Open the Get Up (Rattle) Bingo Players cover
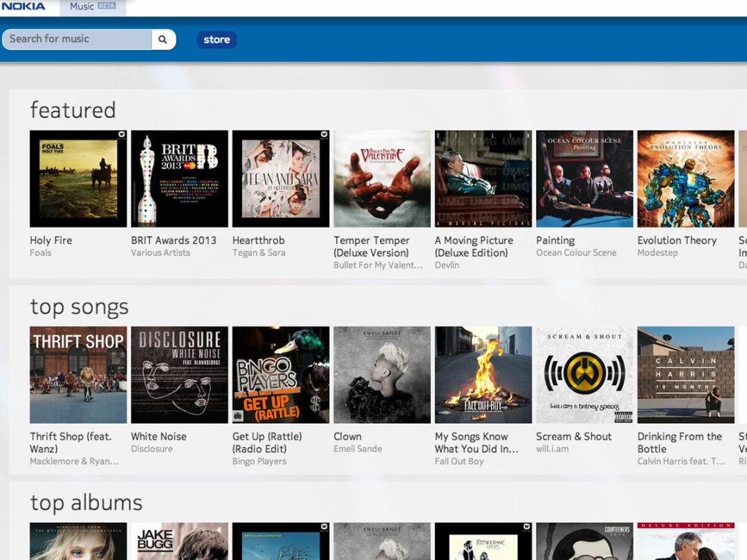Viewport: 747px width, 560px height. click(x=281, y=375)
